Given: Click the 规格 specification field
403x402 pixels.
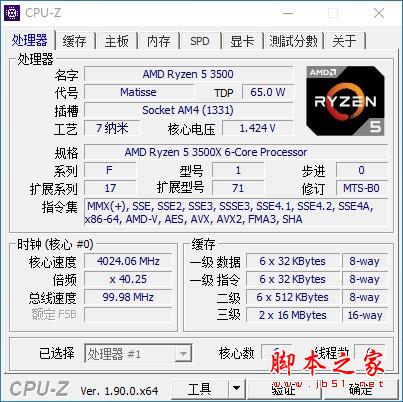Looking at the screenshot, I should [236, 152].
